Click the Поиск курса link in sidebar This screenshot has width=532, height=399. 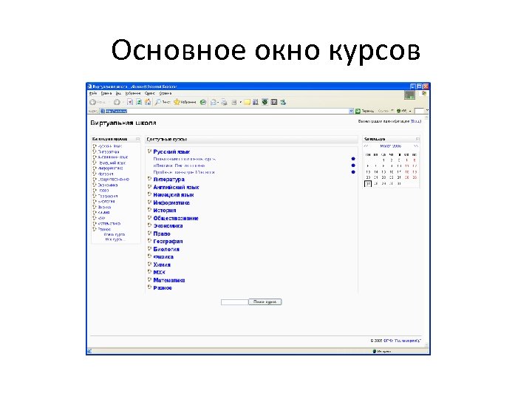click(115, 234)
